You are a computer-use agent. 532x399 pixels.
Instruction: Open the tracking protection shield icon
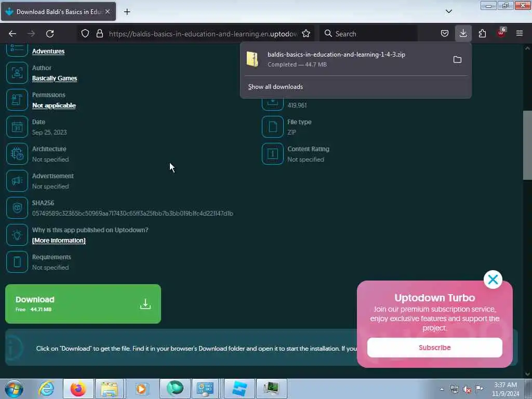click(x=85, y=34)
